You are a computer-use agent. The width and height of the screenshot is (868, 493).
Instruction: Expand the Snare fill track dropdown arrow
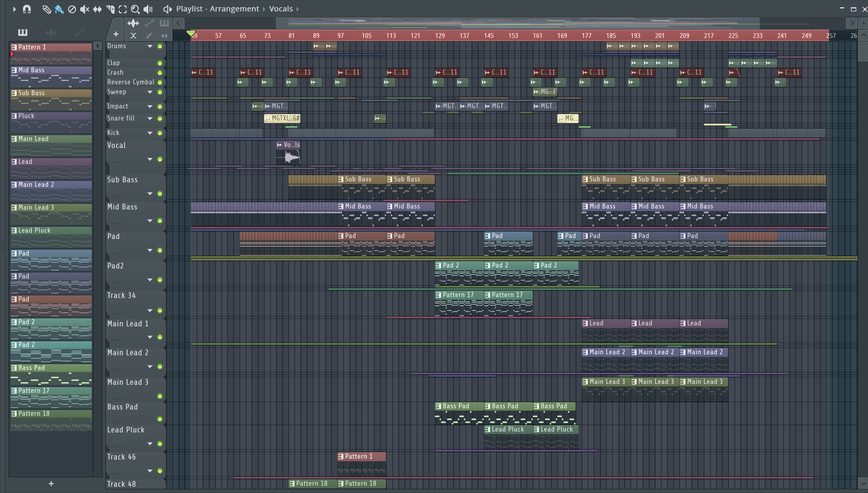(x=149, y=119)
